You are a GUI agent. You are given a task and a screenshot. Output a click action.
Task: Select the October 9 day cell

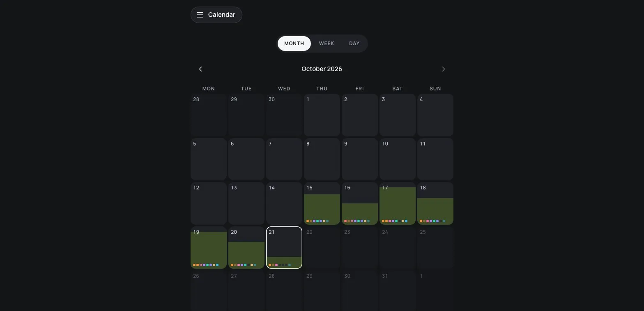tap(360, 159)
